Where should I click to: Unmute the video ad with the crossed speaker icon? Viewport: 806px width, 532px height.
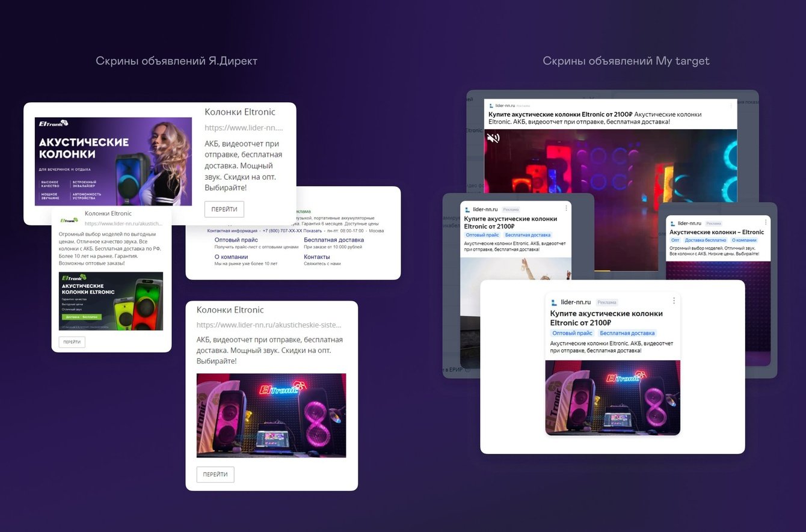[493, 138]
